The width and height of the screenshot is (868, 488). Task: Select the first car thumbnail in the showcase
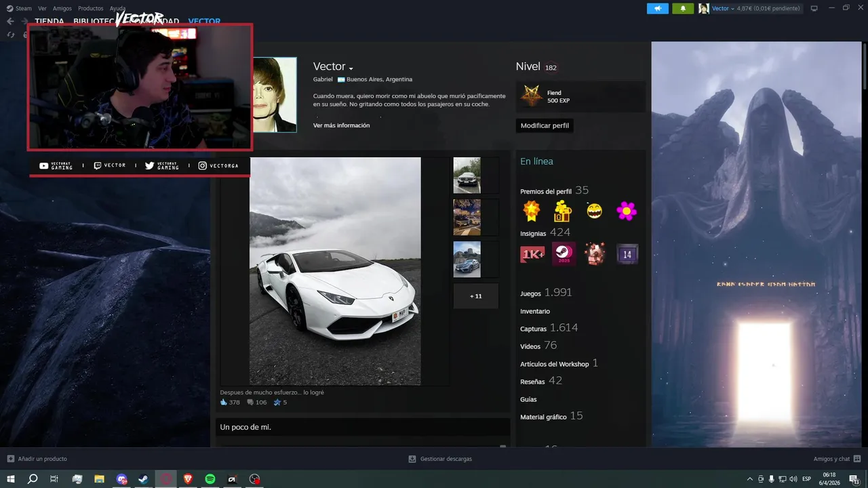click(x=467, y=176)
